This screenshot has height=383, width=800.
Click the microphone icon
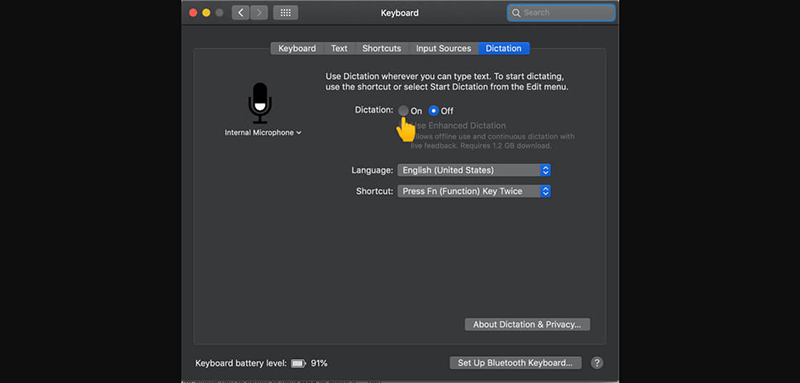pos(260,103)
